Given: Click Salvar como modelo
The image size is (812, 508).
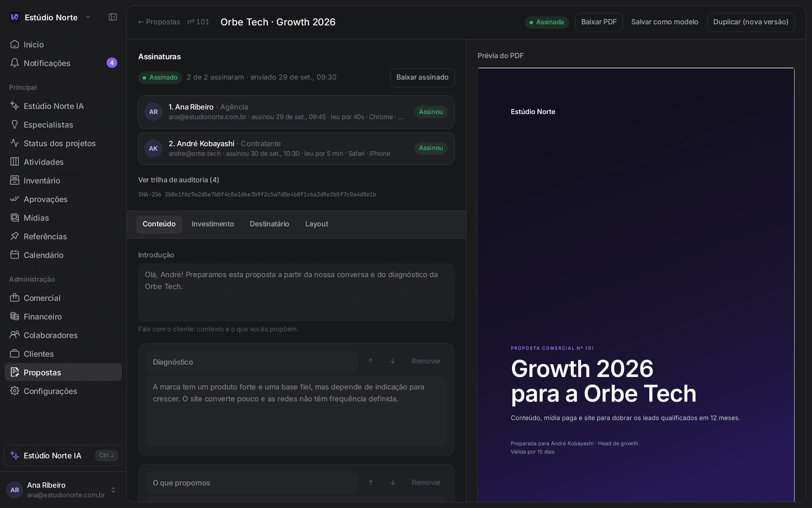Looking at the screenshot, I should click(x=665, y=22).
